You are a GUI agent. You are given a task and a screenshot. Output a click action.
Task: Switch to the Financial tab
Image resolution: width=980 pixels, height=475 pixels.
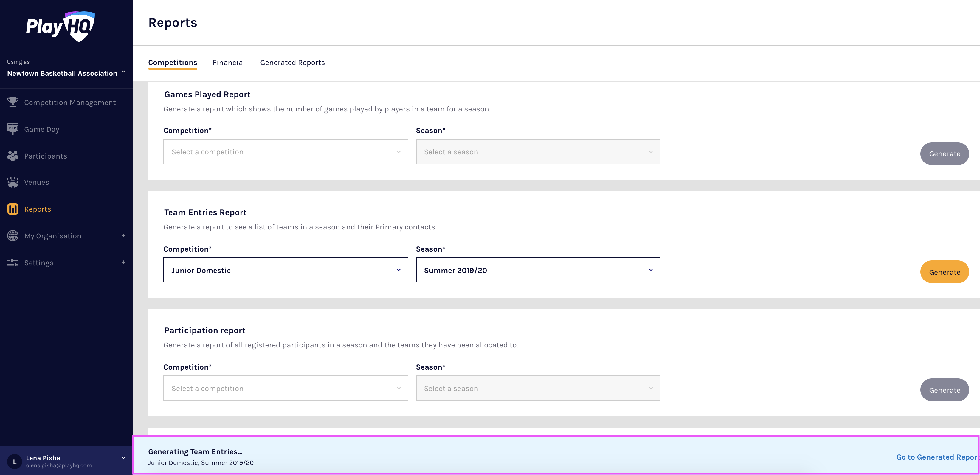tap(229, 62)
